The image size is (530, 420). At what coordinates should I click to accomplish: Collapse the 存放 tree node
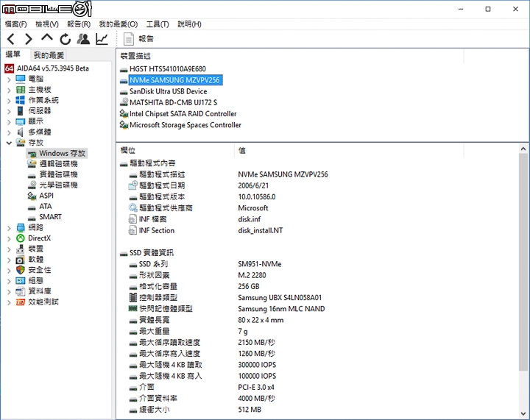pyautogui.click(x=9, y=143)
